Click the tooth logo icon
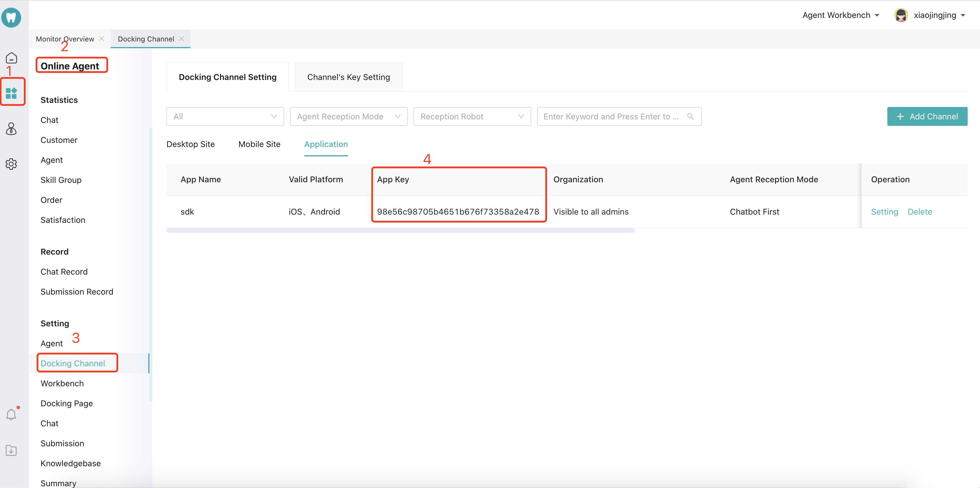Image resolution: width=980 pixels, height=488 pixels. click(11, 18)
